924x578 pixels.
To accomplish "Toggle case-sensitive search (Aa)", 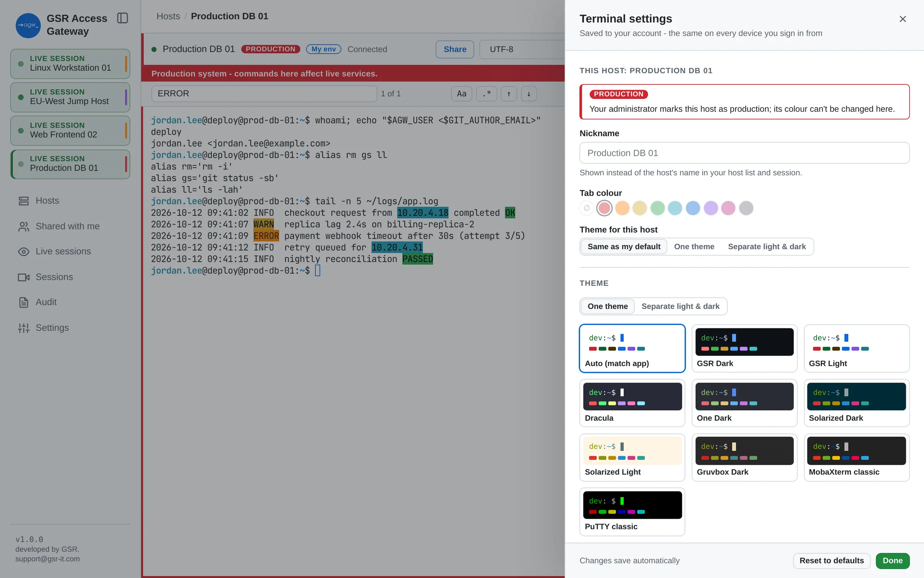I will [461, 94].
